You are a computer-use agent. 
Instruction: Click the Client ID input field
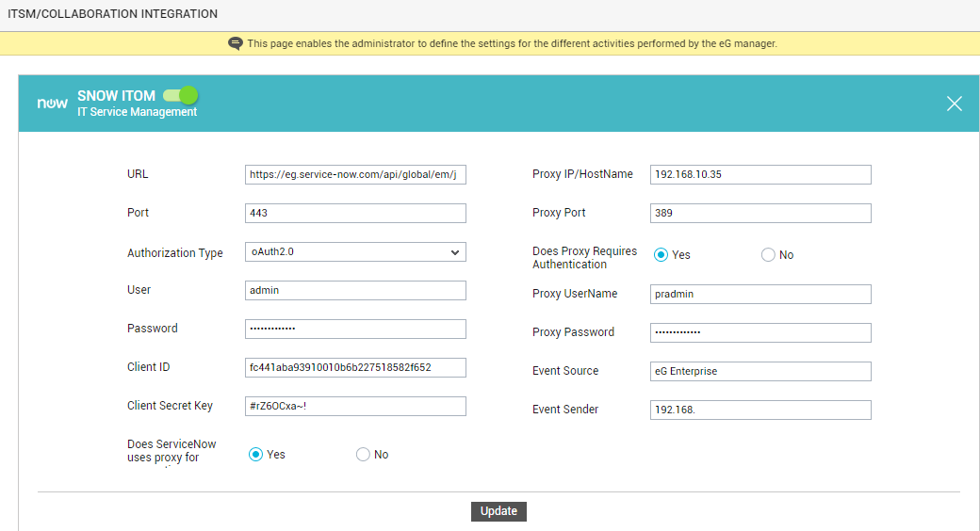355,368
